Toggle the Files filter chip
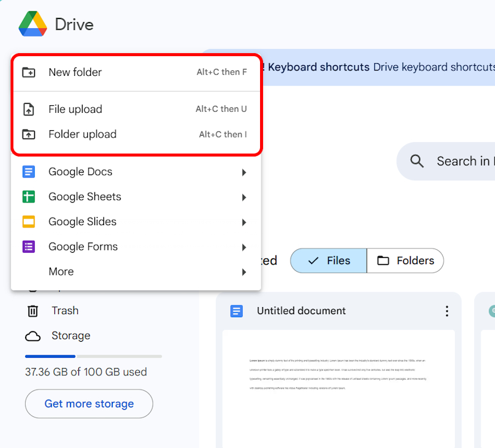 [328, 260]
